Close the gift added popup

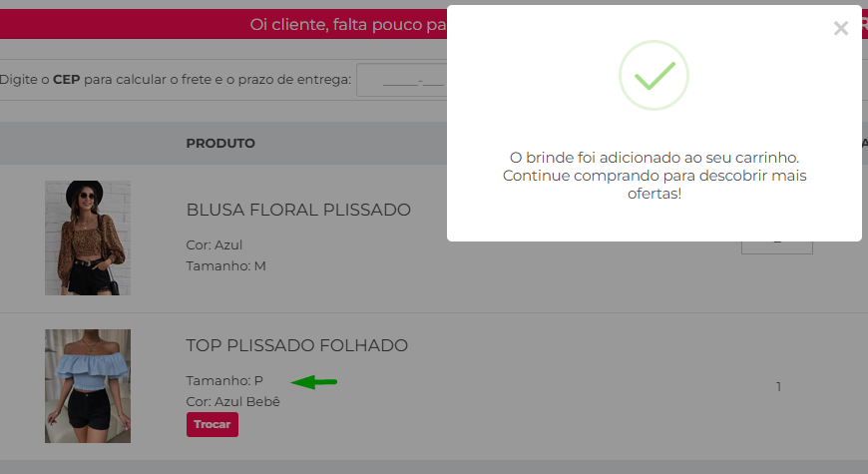click(840, 28)
